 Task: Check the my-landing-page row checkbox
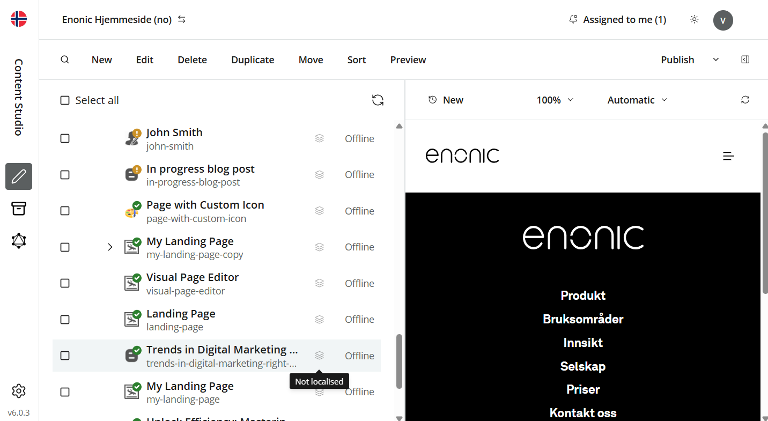point(65,392)
